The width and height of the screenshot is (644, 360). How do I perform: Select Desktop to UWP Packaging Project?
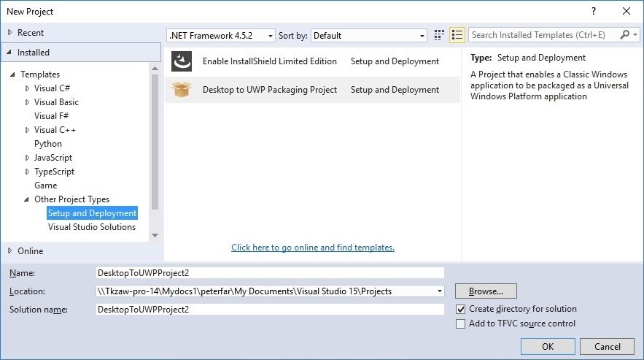tap(312, 90)
